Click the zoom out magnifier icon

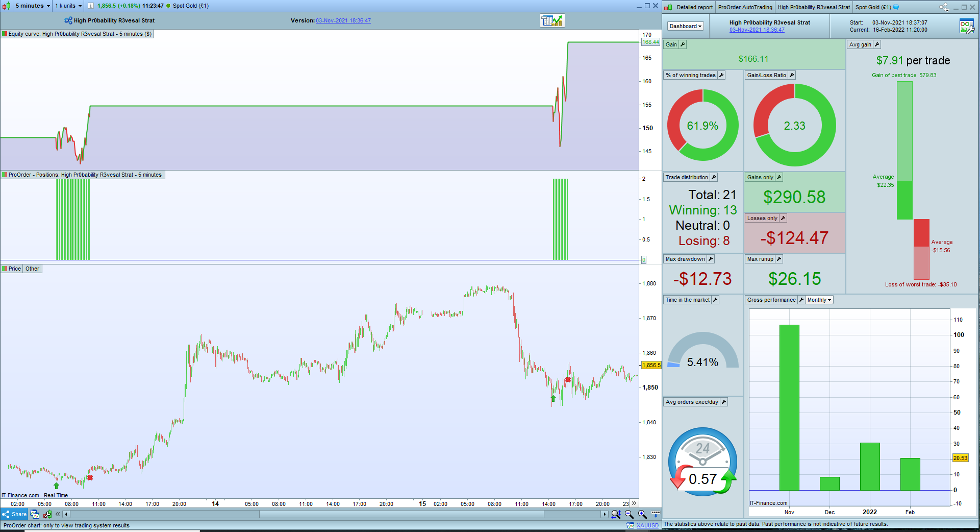pyautogui.click(x=629, y=514)
